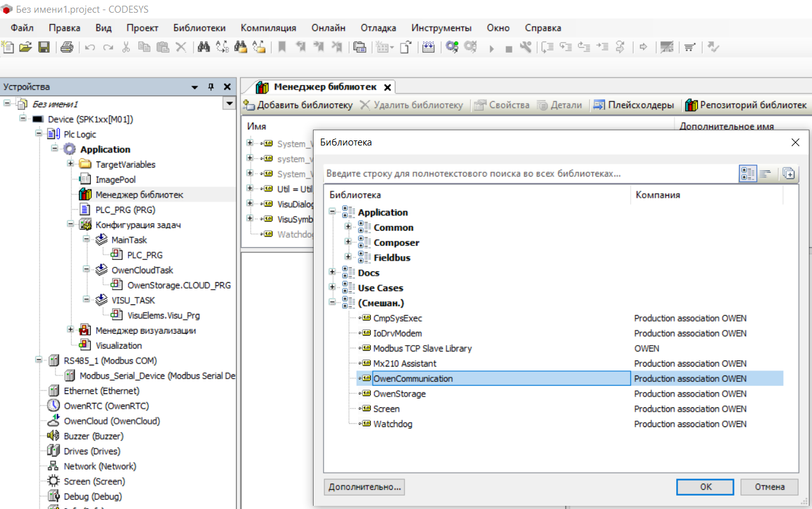Click the Login gear icon in toolbar
Viewport: 812px width, 509px height.
(452, 47)
